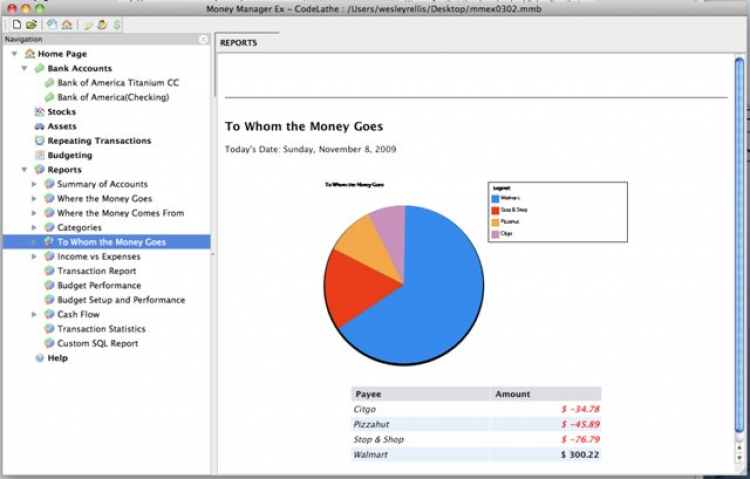Click the Pizzahut payee row
750x479 pixels.
coord(476,424)
